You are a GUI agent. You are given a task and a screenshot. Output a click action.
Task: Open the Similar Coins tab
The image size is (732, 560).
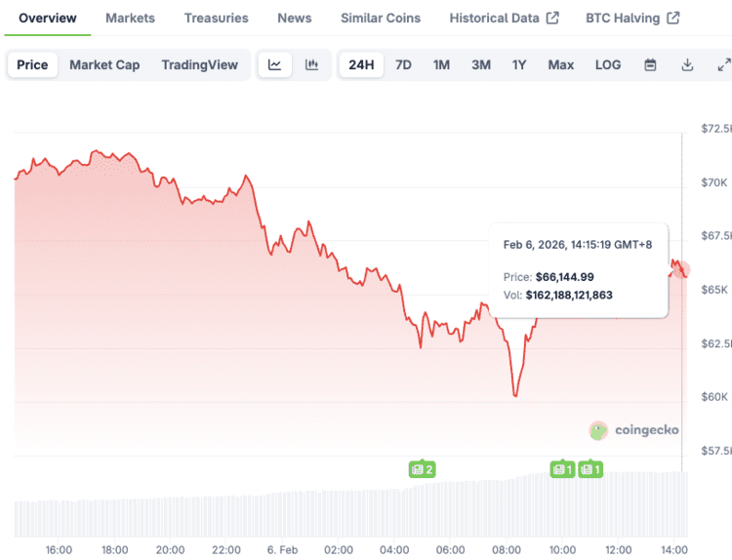pyautogui.click(x=381, y=18)
